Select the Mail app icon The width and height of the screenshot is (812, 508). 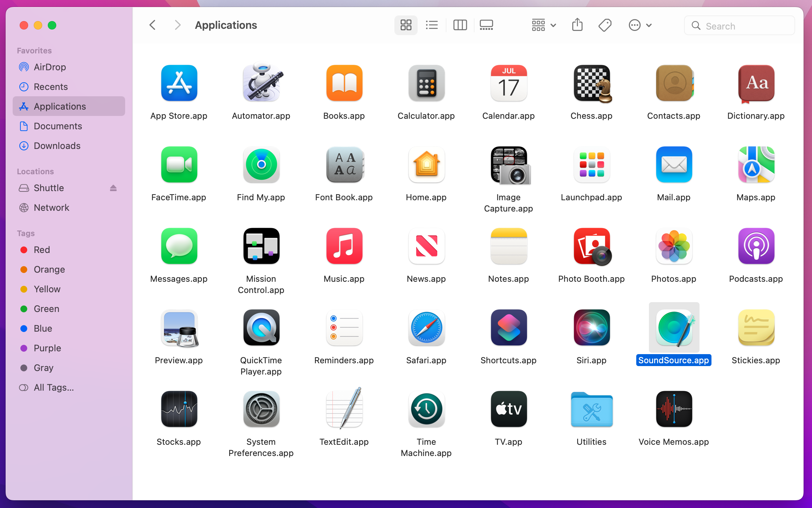(x=674, y=164)
